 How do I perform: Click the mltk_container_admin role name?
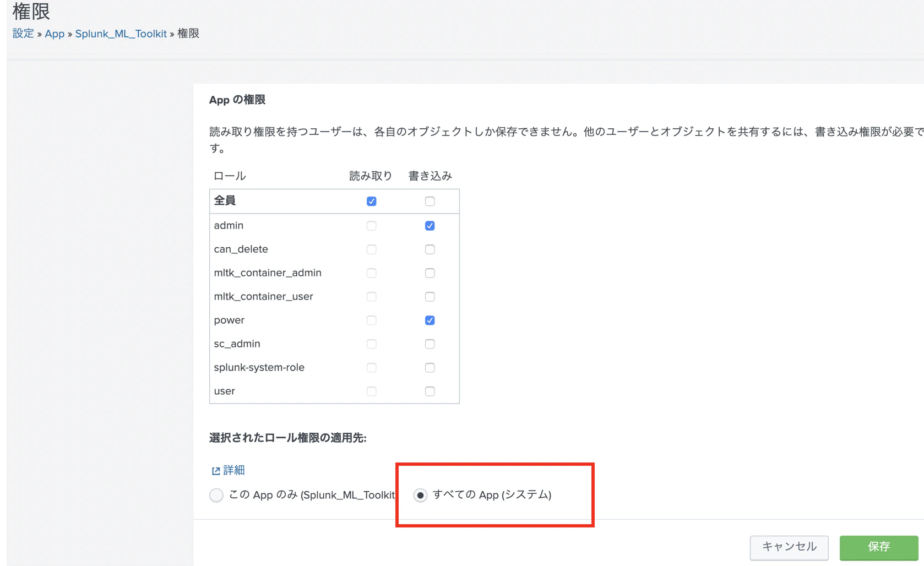tap(268, 273)
